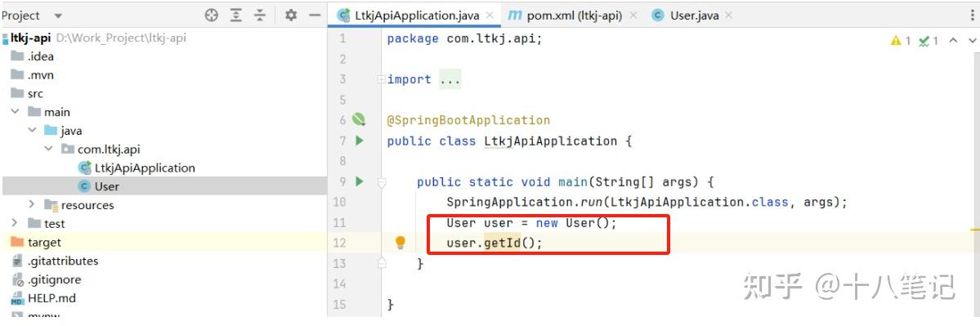Expand the test folder

[15, 223]
